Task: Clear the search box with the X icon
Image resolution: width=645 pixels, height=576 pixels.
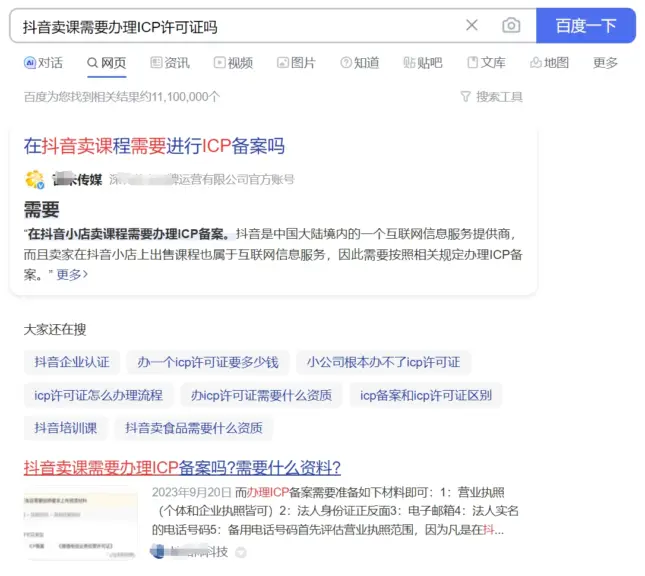Action: (x=472, y=26)
